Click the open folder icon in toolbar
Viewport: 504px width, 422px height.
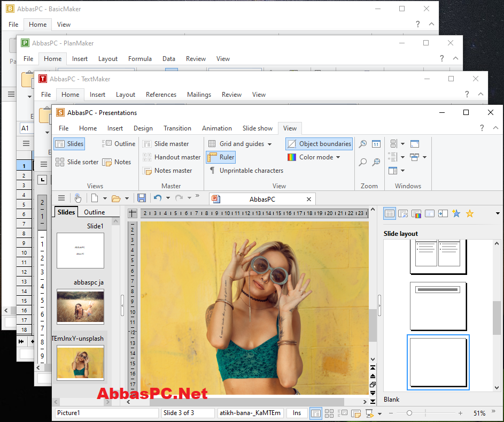116,198
